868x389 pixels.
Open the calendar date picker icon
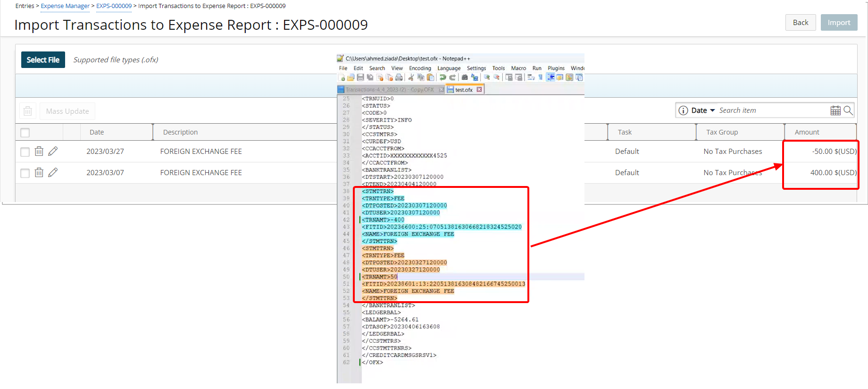[x=835, y=110]
